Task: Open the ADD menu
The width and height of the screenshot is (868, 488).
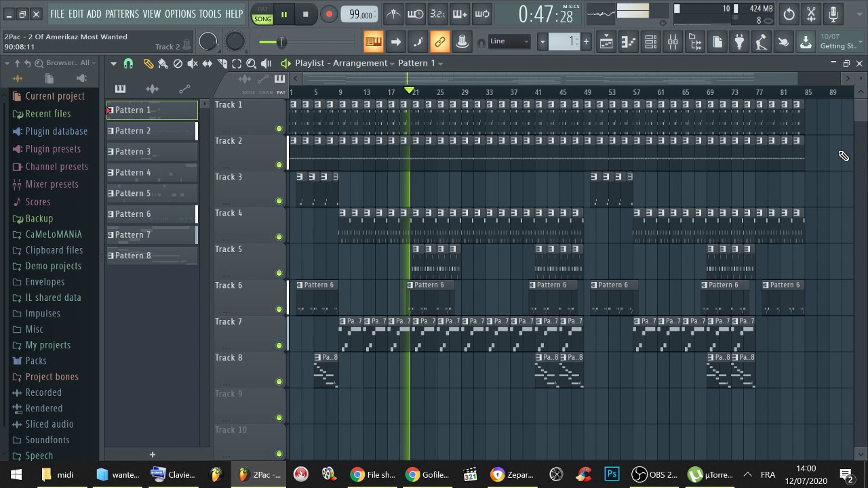Action: pyautogui.click(x=94, y=14)
